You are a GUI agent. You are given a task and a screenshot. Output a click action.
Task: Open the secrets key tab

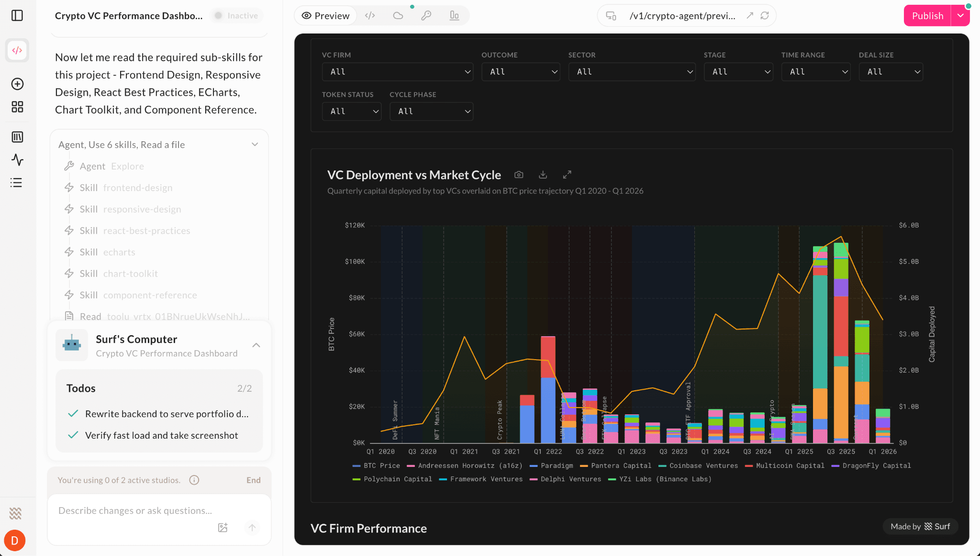coord(426,16)
